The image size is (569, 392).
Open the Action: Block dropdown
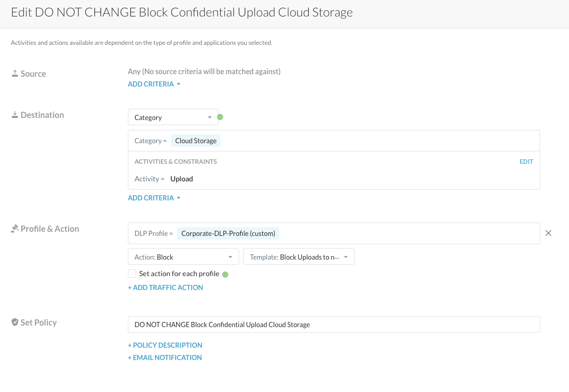tap(183, 257)
